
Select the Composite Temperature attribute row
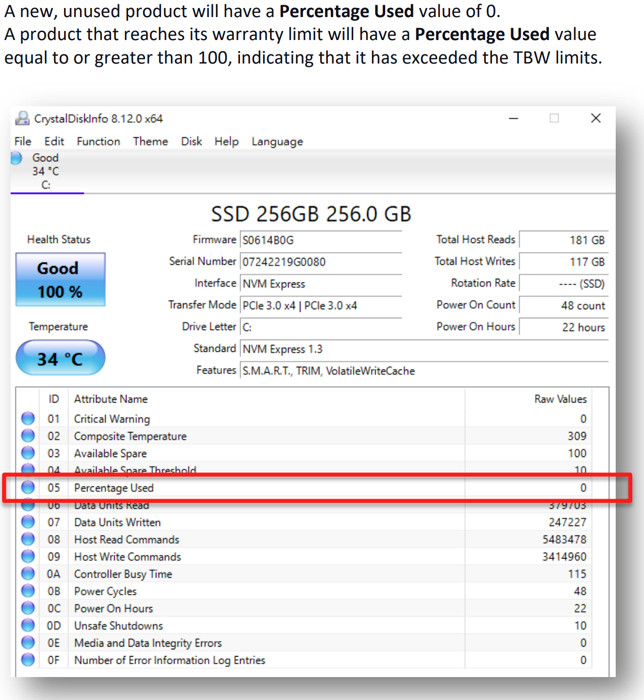pos(305,436)
